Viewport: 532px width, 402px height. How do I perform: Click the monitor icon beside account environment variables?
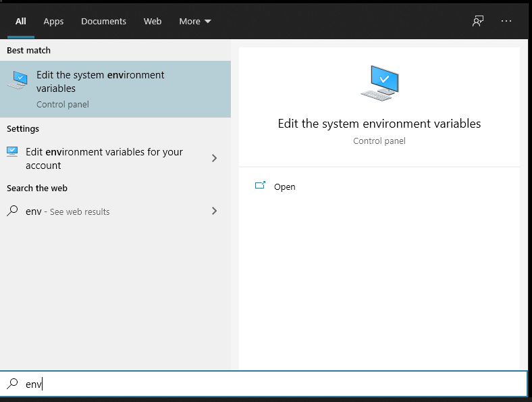[13, 151]
